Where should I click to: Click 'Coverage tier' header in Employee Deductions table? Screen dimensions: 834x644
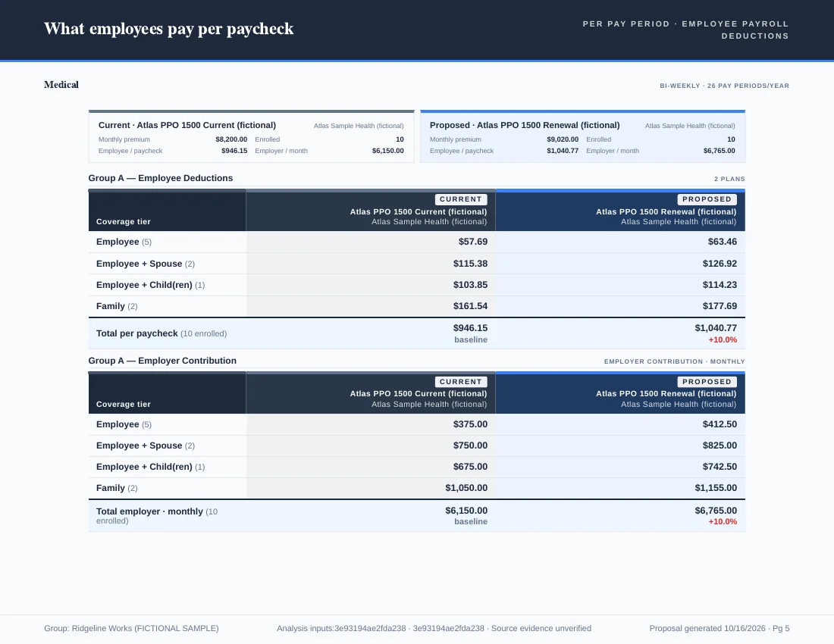click(124, 222)
